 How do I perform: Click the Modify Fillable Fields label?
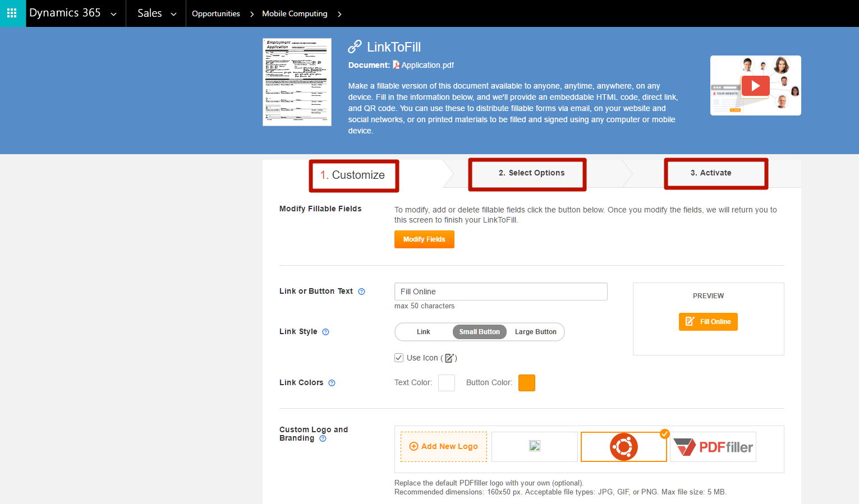(x=320, y=209)
